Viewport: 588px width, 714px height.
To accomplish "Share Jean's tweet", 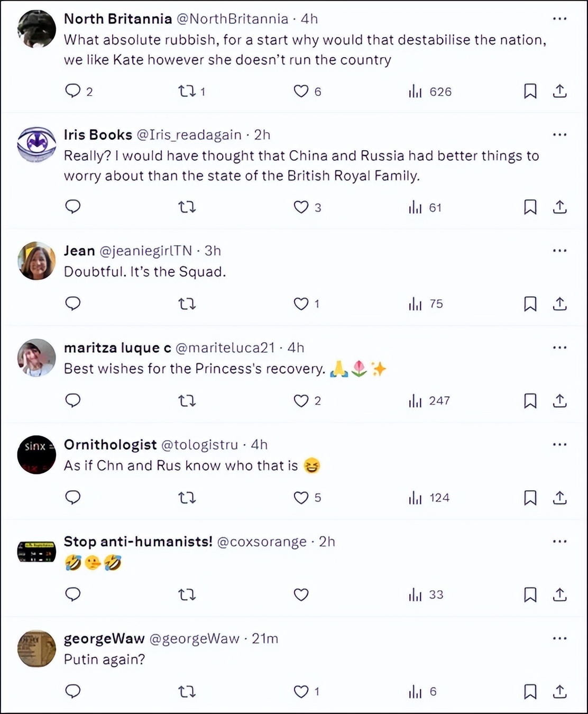I will 559,304.
